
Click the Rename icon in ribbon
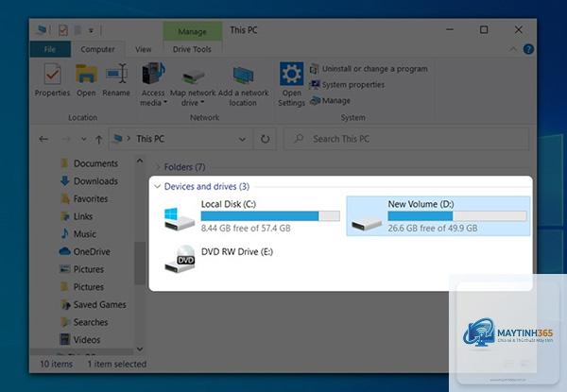coord(116,74)
